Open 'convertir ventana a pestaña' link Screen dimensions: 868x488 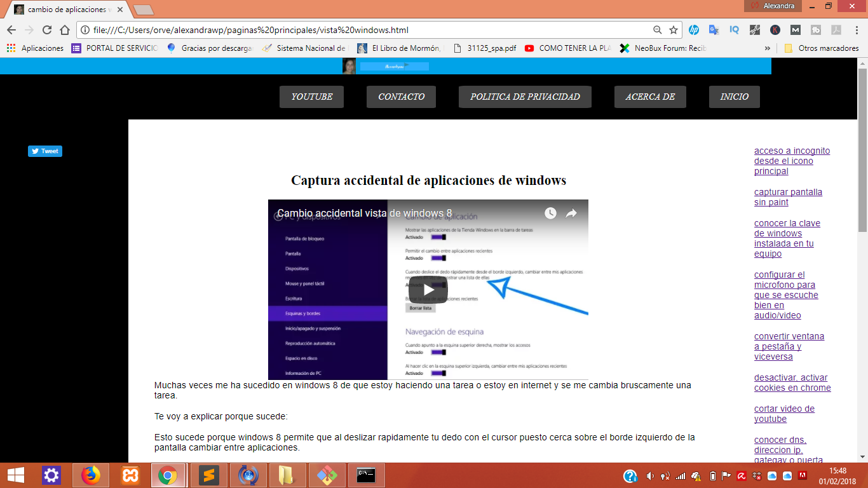(789, 346)
